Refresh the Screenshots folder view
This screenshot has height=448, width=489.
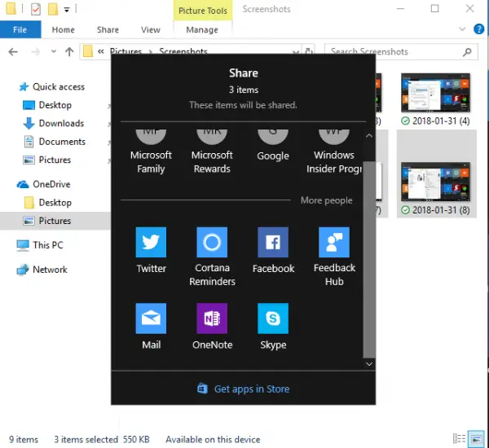coord(309,51)
